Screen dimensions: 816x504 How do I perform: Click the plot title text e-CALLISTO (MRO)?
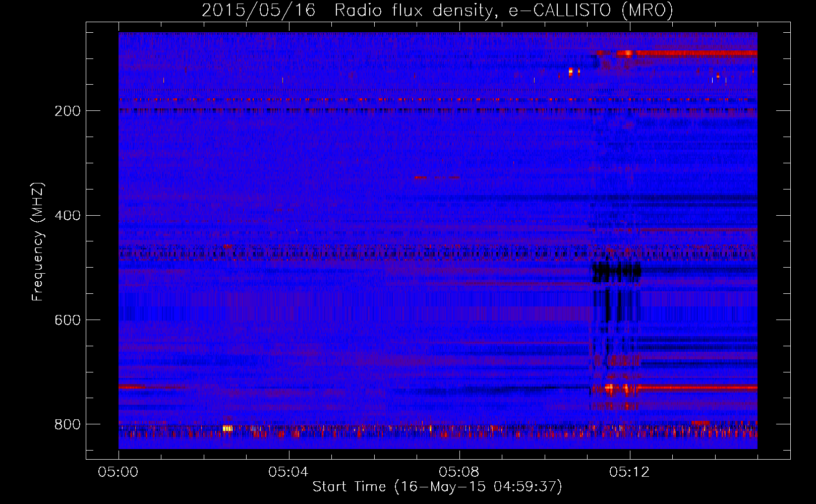point(591,10)
